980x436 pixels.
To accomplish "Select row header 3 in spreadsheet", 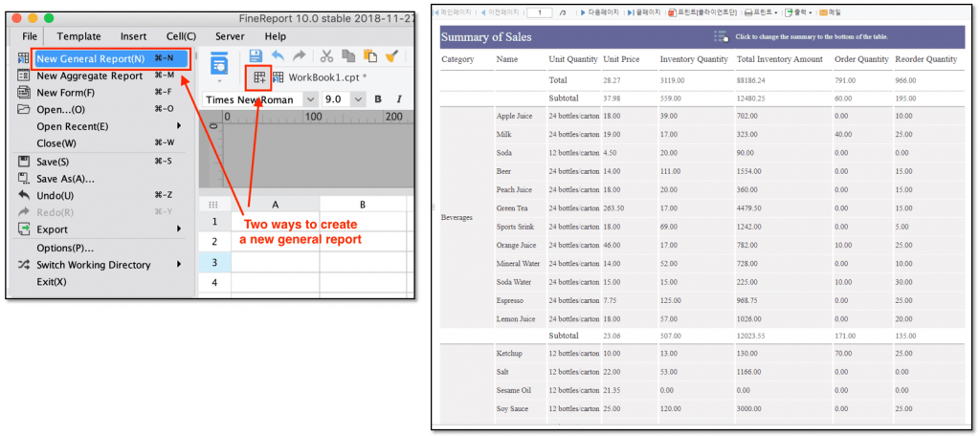I will [x=214, y=262].
